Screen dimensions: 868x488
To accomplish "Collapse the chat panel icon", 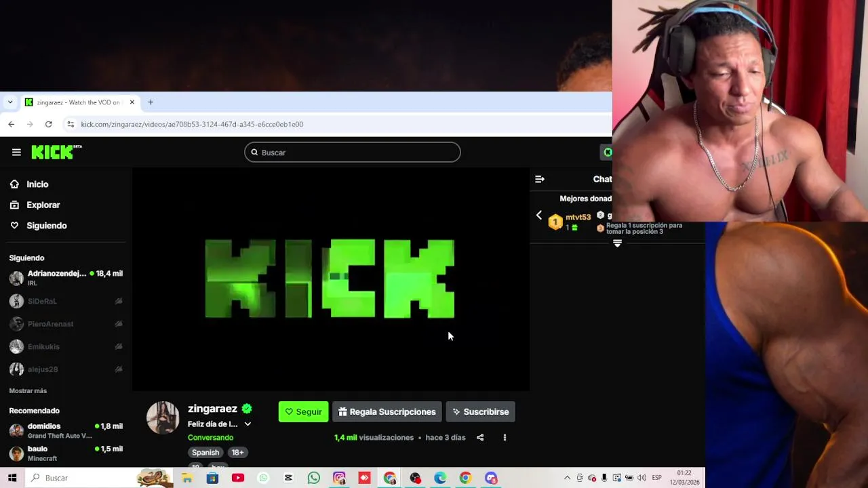I will [540, 179].
